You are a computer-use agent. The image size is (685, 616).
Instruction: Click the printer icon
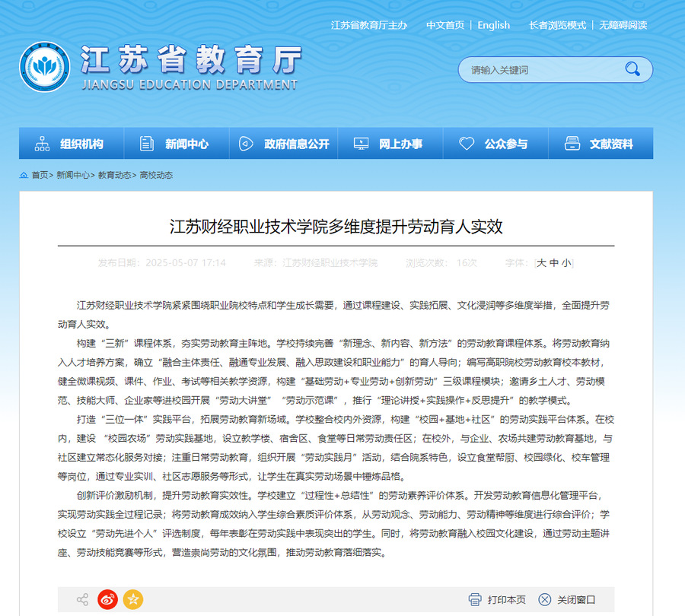point(476,600)
